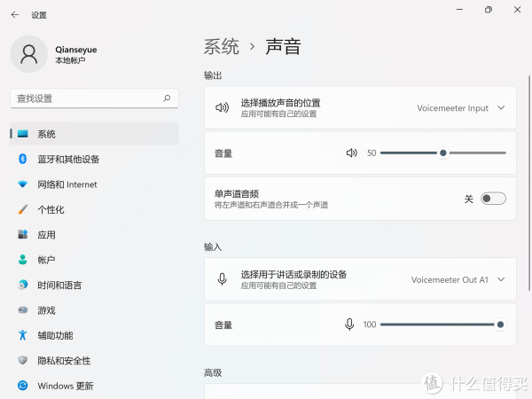Select 辅助功能 in sidebar
532x399 pixels.
click(55, 335)
